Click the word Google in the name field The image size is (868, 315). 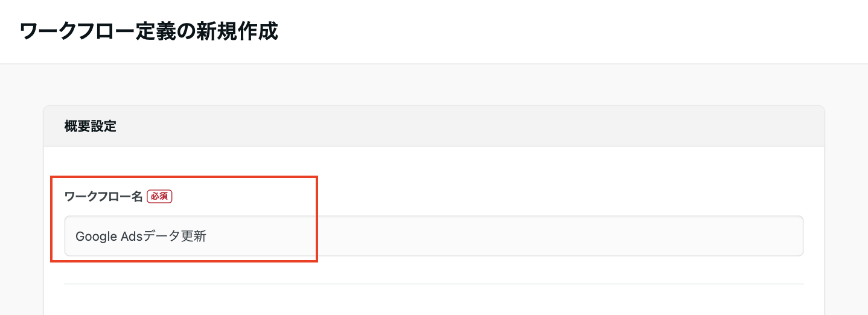[x=92, y=237]
